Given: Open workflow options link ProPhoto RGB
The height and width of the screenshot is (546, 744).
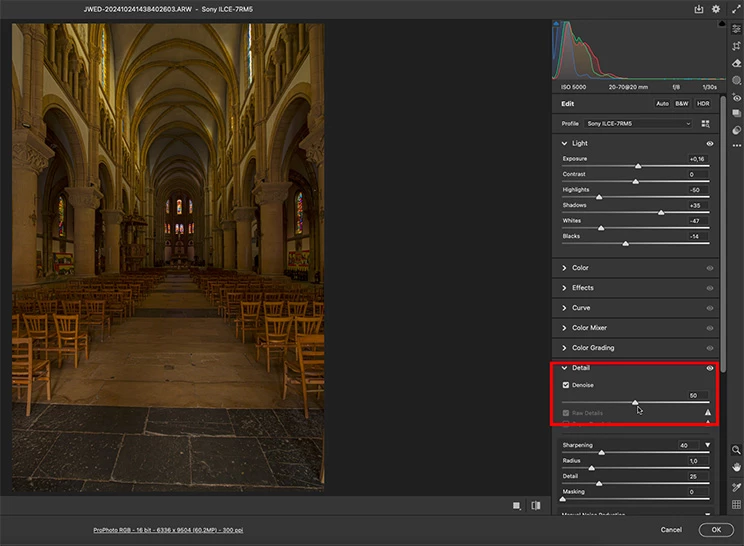Looking at the screenshot, I should [168, 530].
